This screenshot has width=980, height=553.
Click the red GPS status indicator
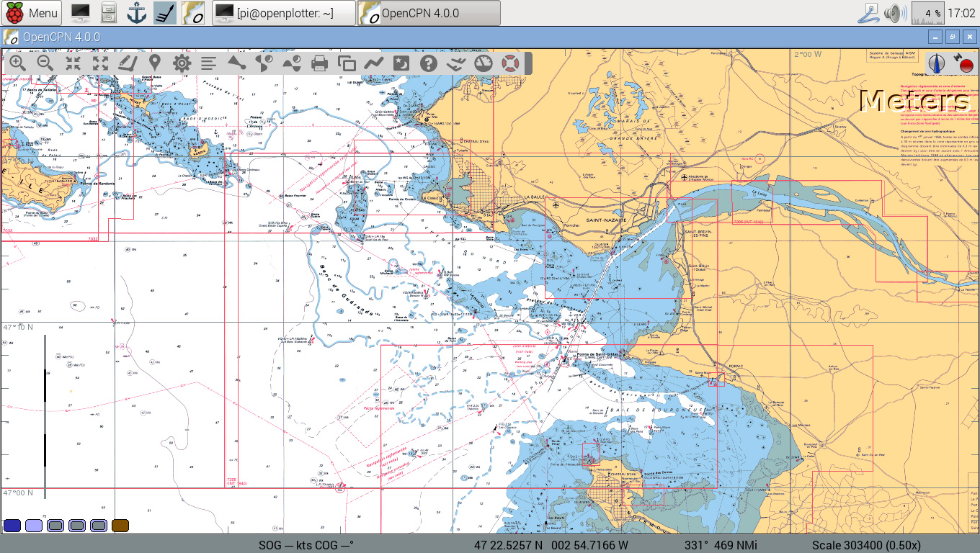[x=963, y=63]
